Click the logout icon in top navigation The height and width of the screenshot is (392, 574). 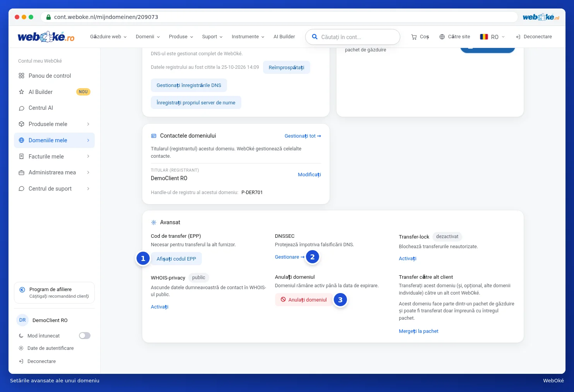[518, 37]
